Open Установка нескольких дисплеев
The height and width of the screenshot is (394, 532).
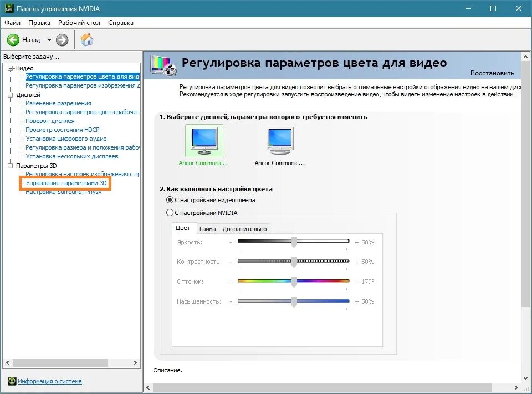coord(72,156)
